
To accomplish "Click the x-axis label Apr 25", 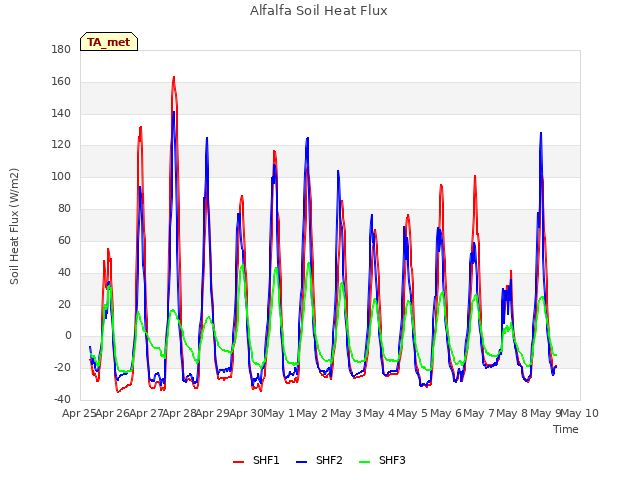I will [79, 413].
